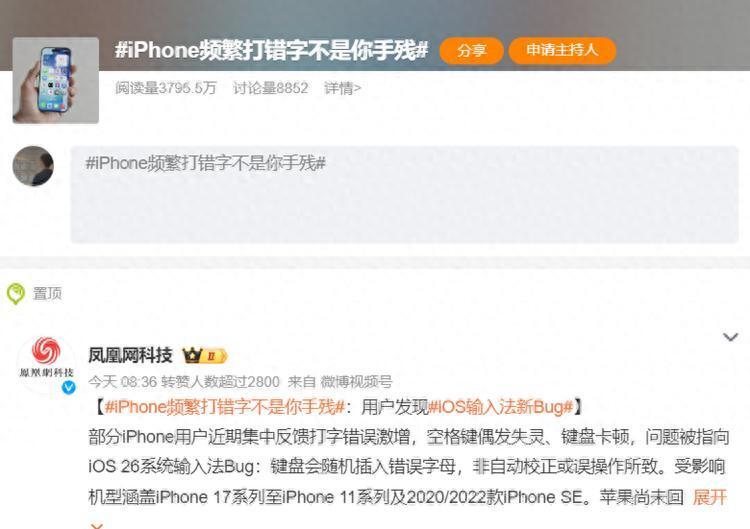Open the iPhone topic cover thumbnail
The image size is (750, 529).
click(x=55, y=80)
